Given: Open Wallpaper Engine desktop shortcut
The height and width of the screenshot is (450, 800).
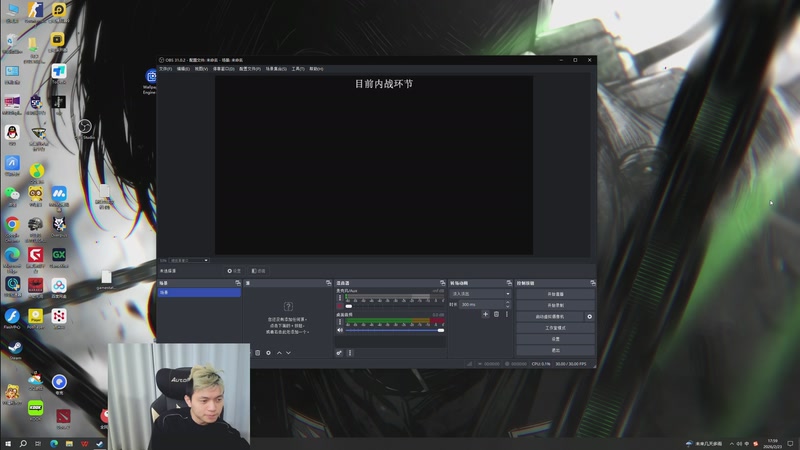Looking at the screenshot, I should pyautogui.click(x=151, y=82).
